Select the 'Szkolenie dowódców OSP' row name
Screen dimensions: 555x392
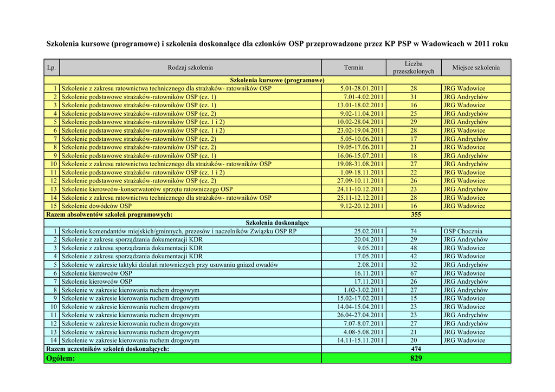tap(96, 206)
